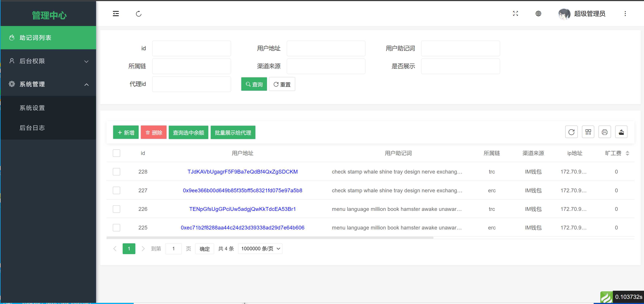The width and height of the screenshot is (644, 304).
Task: Click the user icon beside 后台权限
Action: click(x=12, y=61)
